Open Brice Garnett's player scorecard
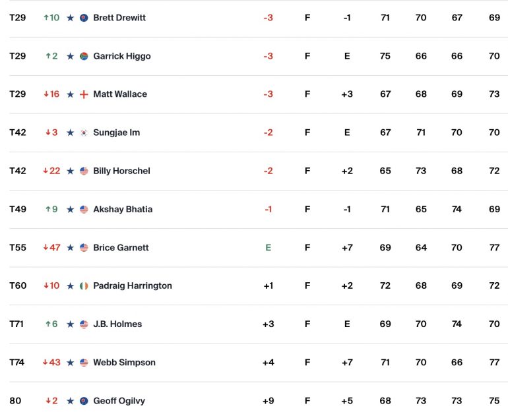Image resolution: width=508 pixels, height=420 pixels. (x=121, y=248)
